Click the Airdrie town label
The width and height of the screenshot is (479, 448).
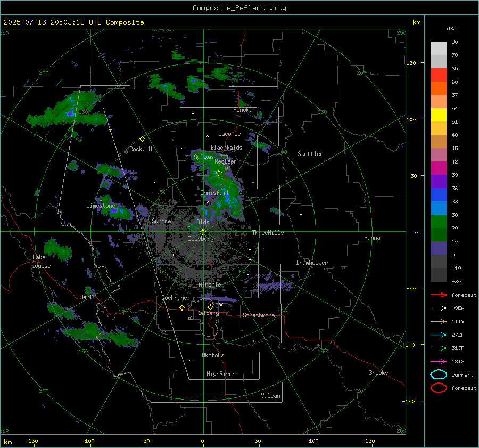210,284
